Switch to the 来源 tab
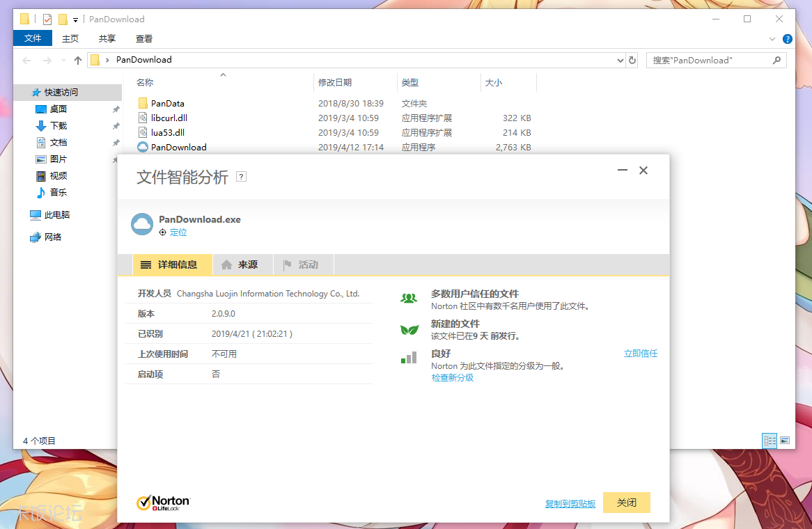812x529 pixels. pyautogui.click(x=242, y=265)
